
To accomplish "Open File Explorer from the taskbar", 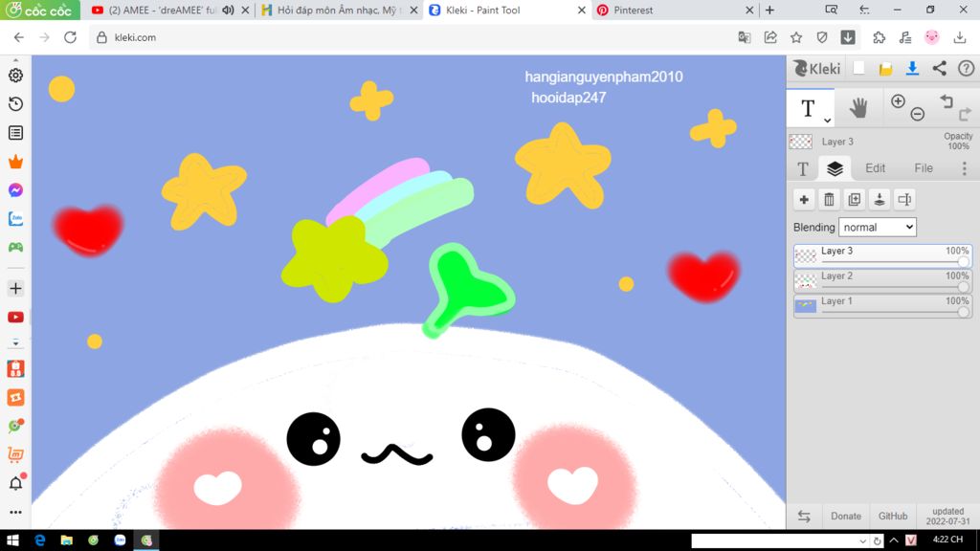I will (x=66, y=540).
